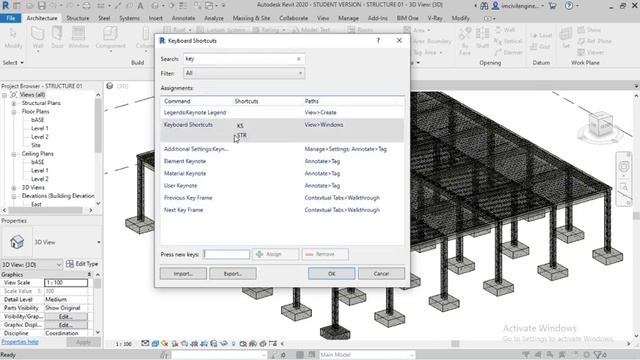Click the Shaft opening tool
640x360 pixels.
482,39
